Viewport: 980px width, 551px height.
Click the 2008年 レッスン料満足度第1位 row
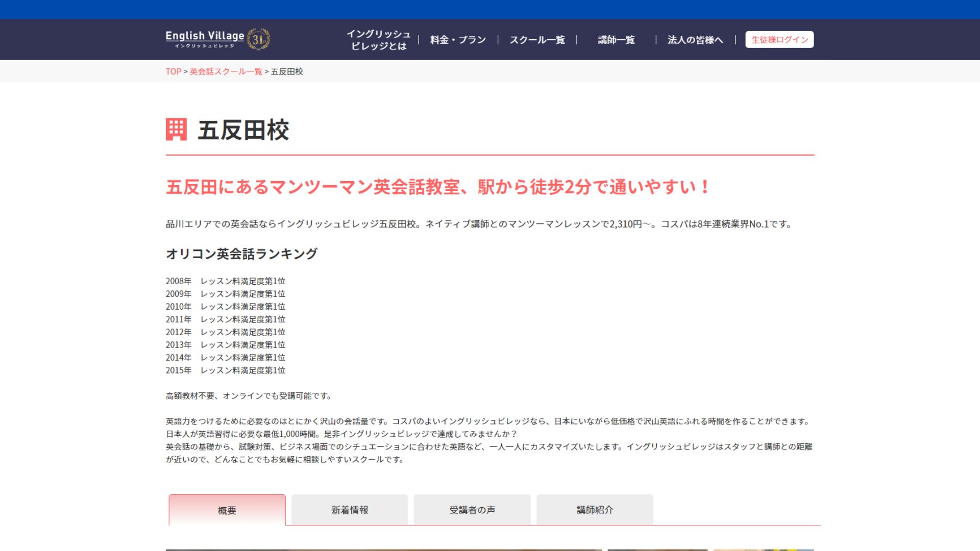(x=226, y=281)
